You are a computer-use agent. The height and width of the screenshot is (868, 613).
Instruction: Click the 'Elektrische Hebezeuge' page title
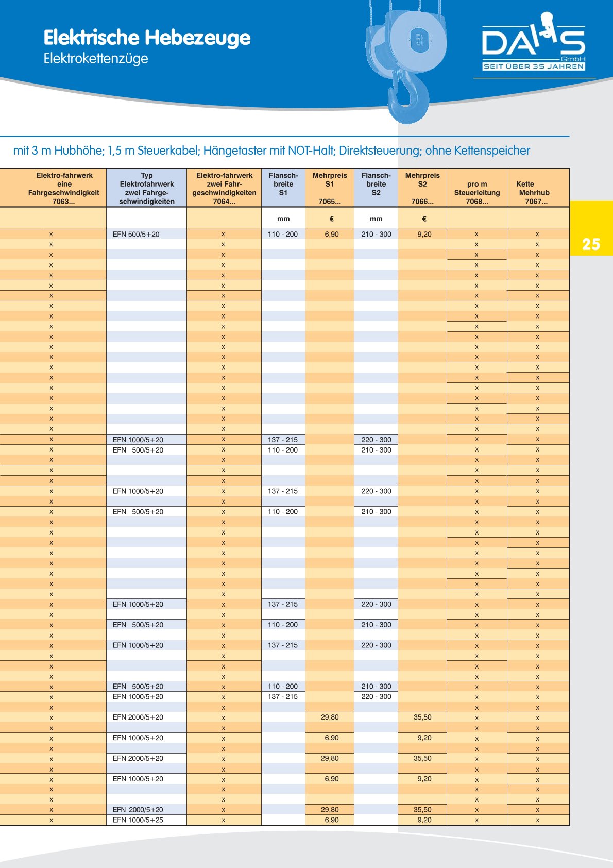click(147, 38)
